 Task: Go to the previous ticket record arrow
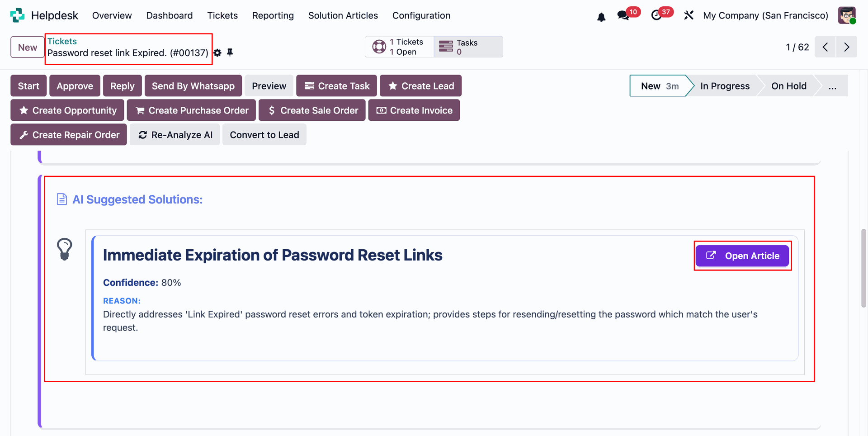pos(825,47)
